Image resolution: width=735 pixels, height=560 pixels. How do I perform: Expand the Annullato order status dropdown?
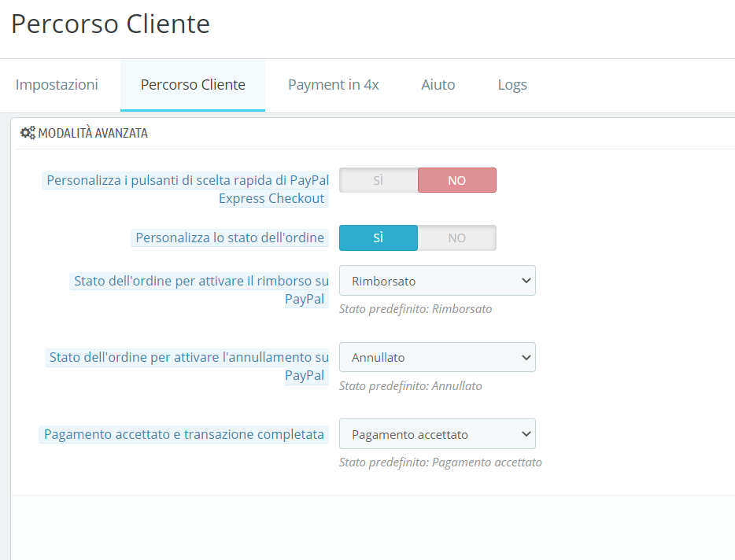(x=438, y=357)
